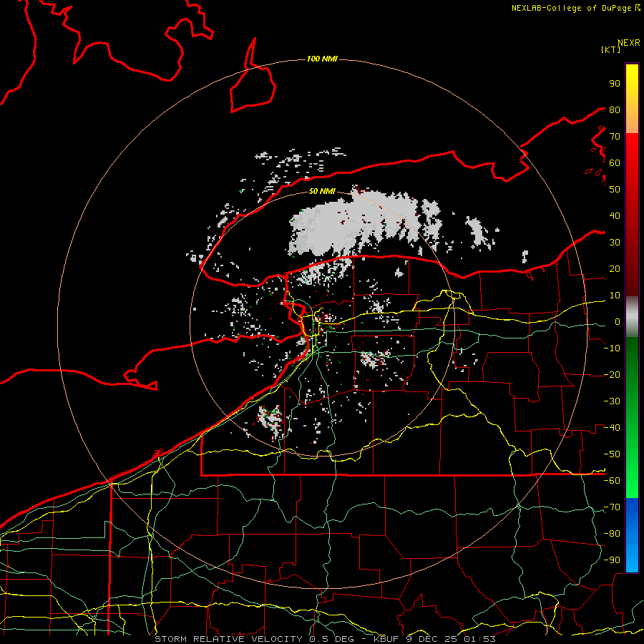Click the 90 knot scale value
Image resolution: width=644 pixels, height=644 pixels.
[615, 84]
